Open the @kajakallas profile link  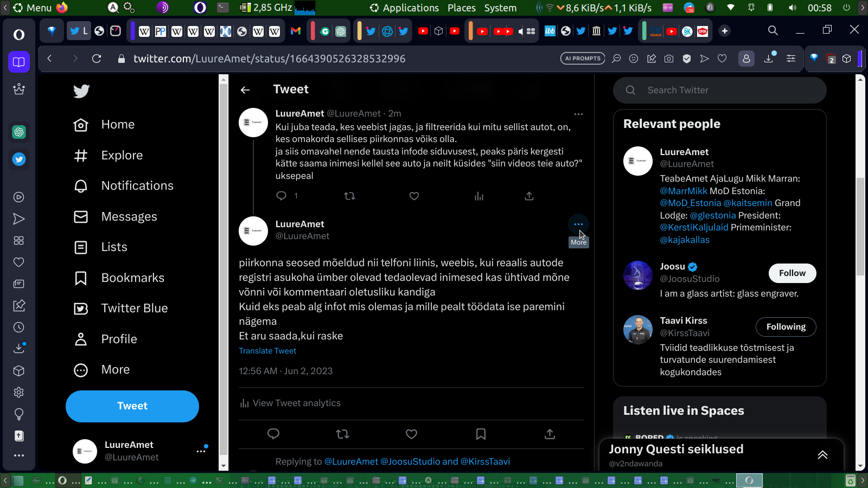click(x=685, y=240)
